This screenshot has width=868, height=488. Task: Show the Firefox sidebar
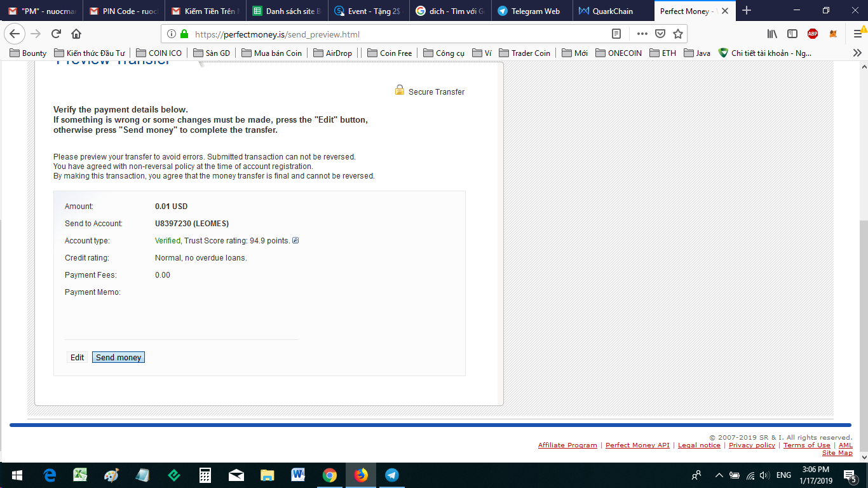tap(792, 34)
